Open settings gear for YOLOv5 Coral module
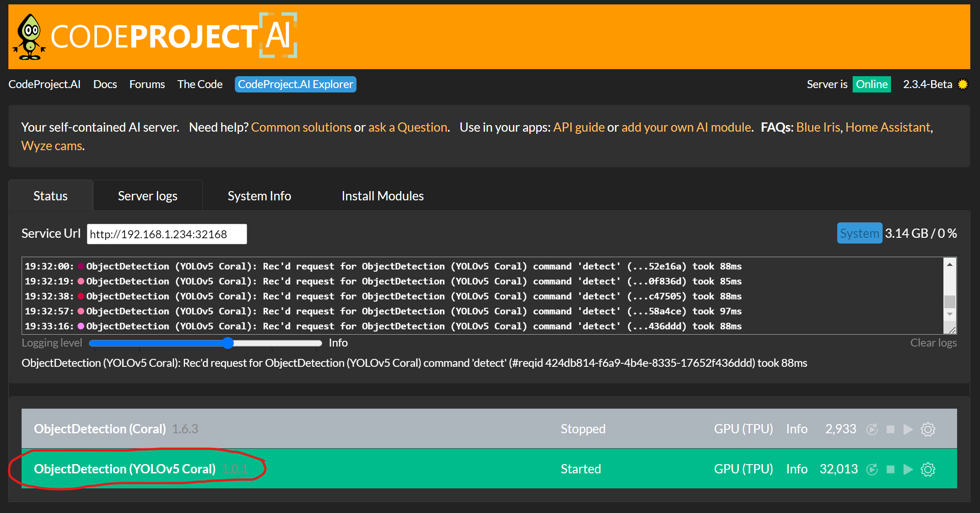Viewport: 980px width, 513px height. coord(928,469)
